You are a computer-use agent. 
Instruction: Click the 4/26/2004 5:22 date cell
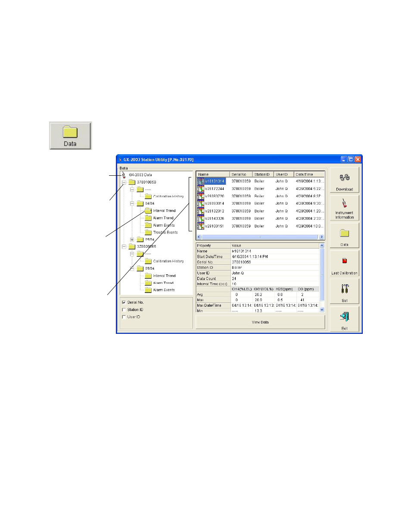click(310, 189)
